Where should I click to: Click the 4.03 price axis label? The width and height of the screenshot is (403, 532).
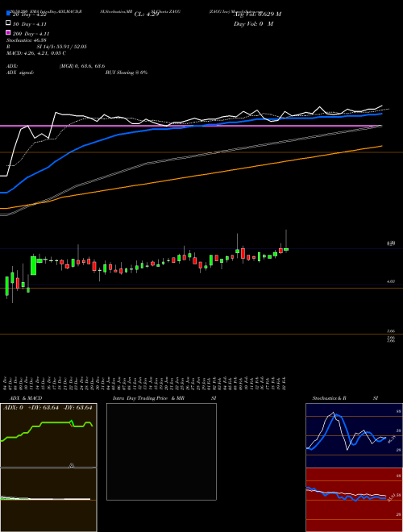(x=390, y=281)
